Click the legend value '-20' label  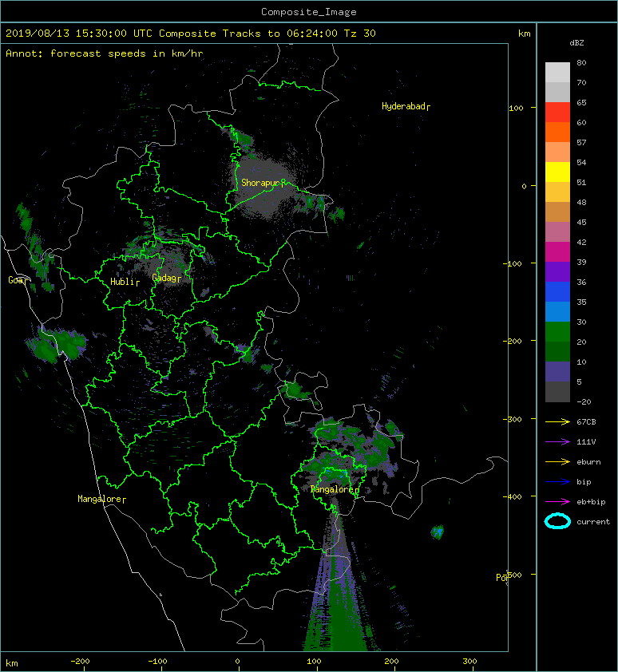pos(584,401)
